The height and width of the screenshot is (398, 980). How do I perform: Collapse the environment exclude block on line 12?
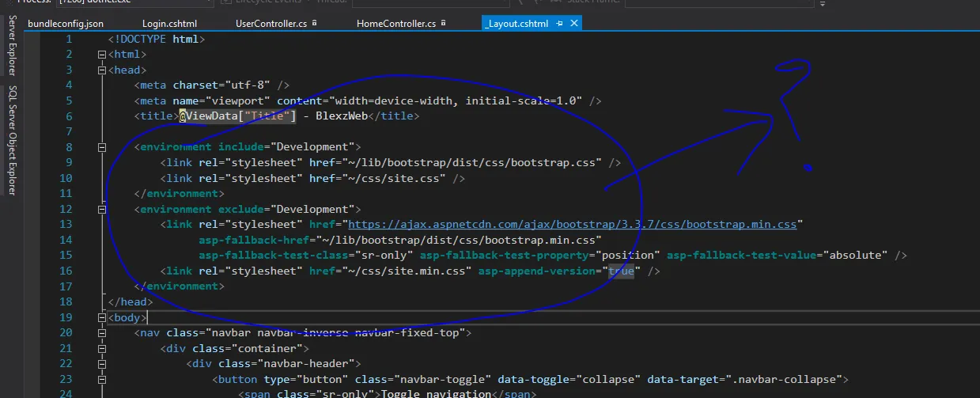(101, 209)
